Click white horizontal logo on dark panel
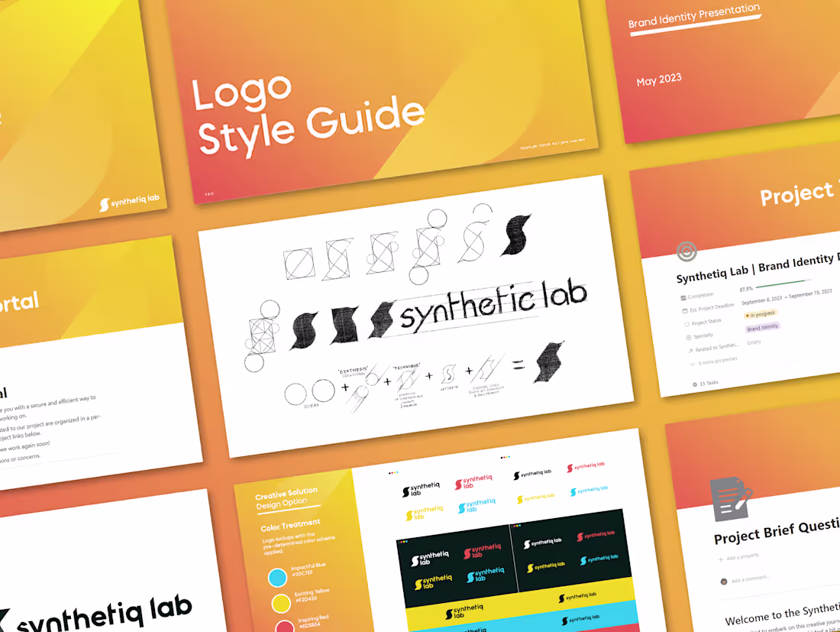The image size is (840, 632). (543, 543)
